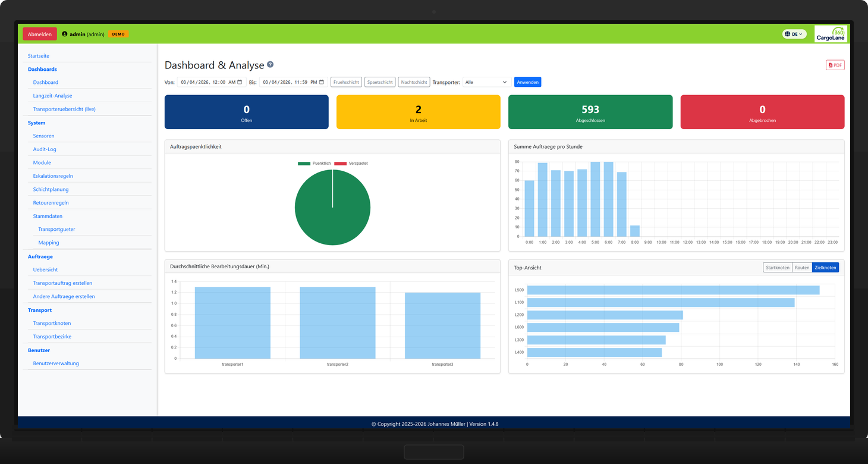868x464 pixels.
Task: Click the globe language icon in the header
Action: (x=786, y=34)
